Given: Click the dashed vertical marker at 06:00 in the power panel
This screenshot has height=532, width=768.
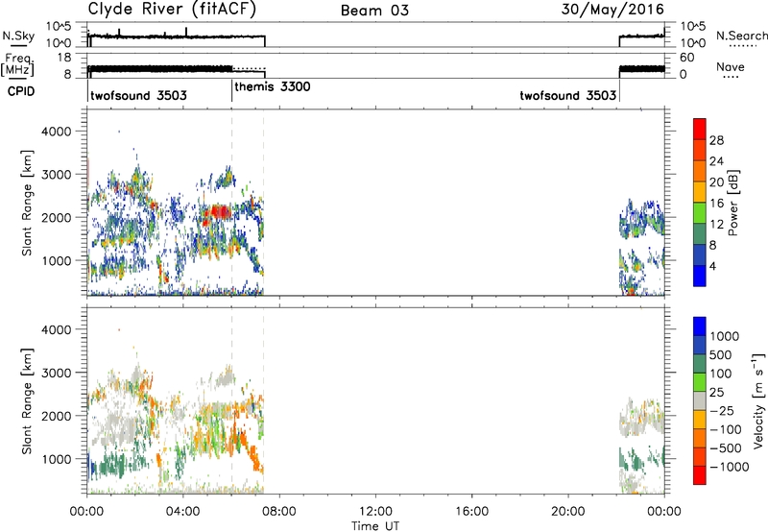Looking at the screenshot, I should click(x=231, y=202).
